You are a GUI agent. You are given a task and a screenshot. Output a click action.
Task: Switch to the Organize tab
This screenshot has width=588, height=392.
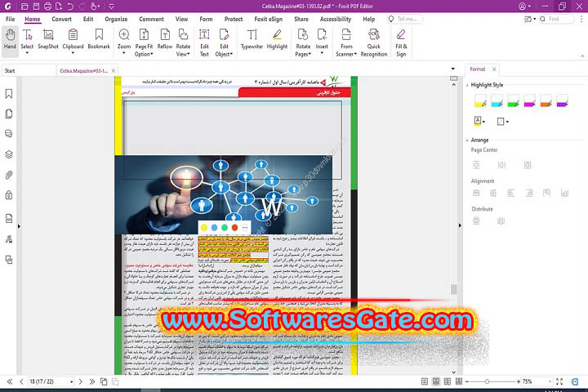pos(116,19)
